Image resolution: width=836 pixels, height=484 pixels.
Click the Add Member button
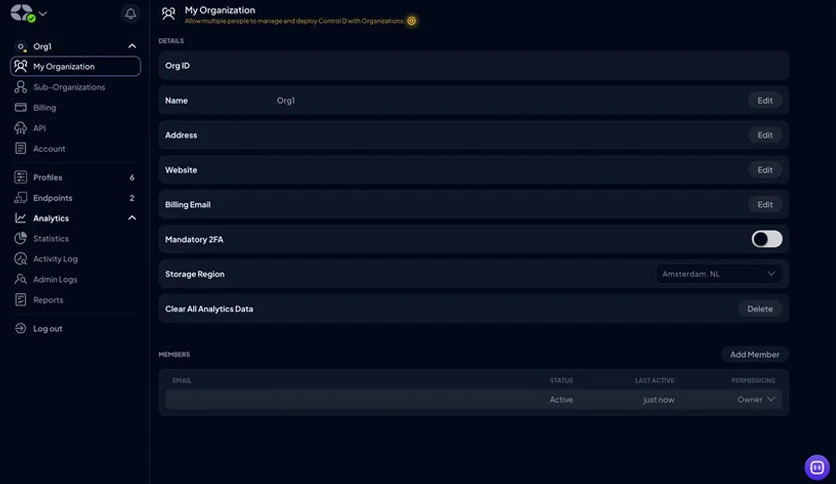click(x=754, y=354)
